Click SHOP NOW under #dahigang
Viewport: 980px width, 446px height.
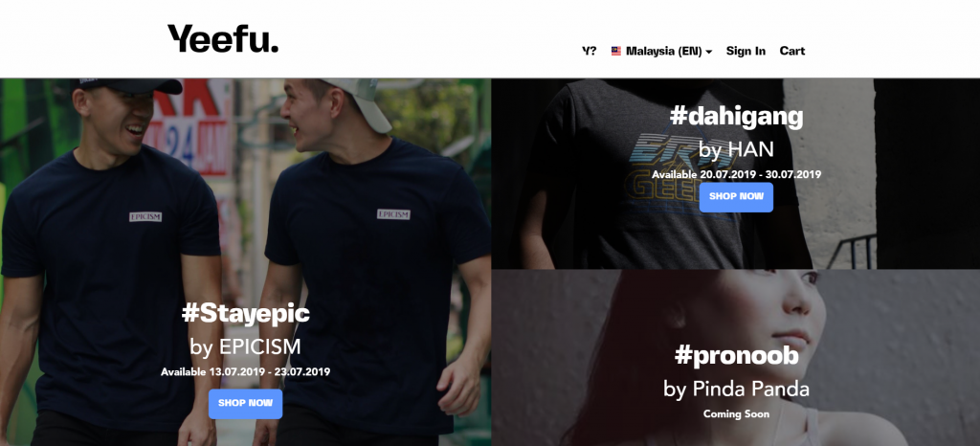[x=736, y=197]
